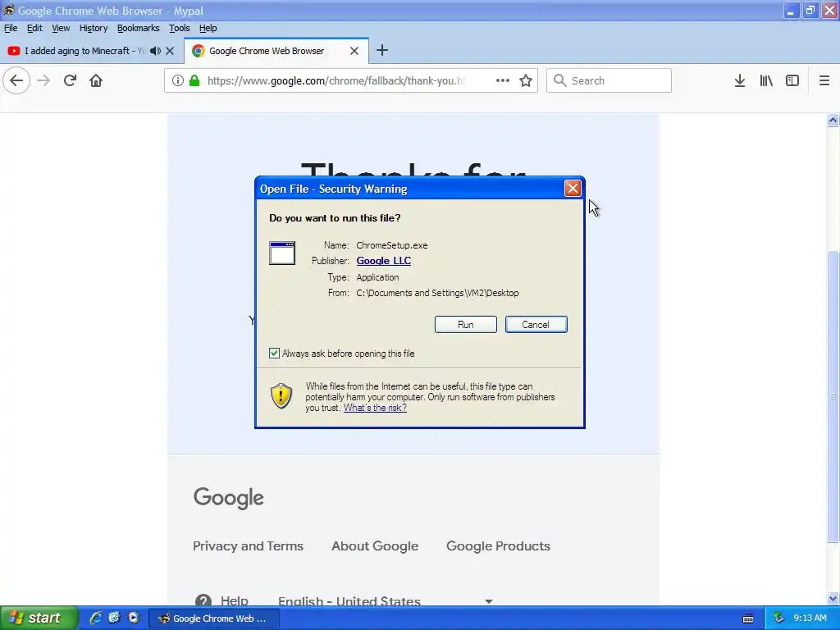Click the Google logo in footer

coord(229,498)
